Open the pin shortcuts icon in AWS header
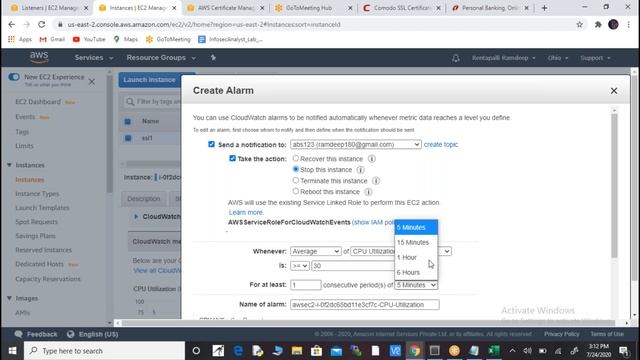Screen dimensions: 640x360 click(x=213, y=58)
